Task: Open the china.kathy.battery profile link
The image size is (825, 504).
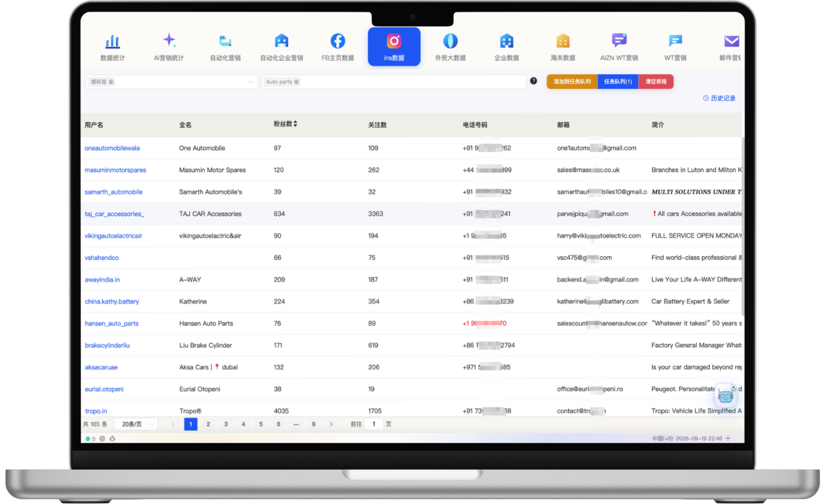Action: point(112,302)
